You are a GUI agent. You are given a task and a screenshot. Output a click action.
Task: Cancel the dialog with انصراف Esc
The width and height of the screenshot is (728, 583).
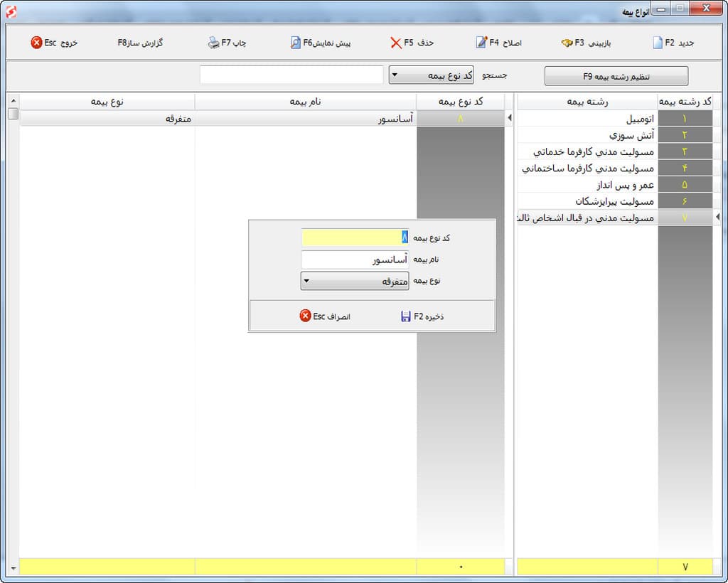(x=305, y=316)
